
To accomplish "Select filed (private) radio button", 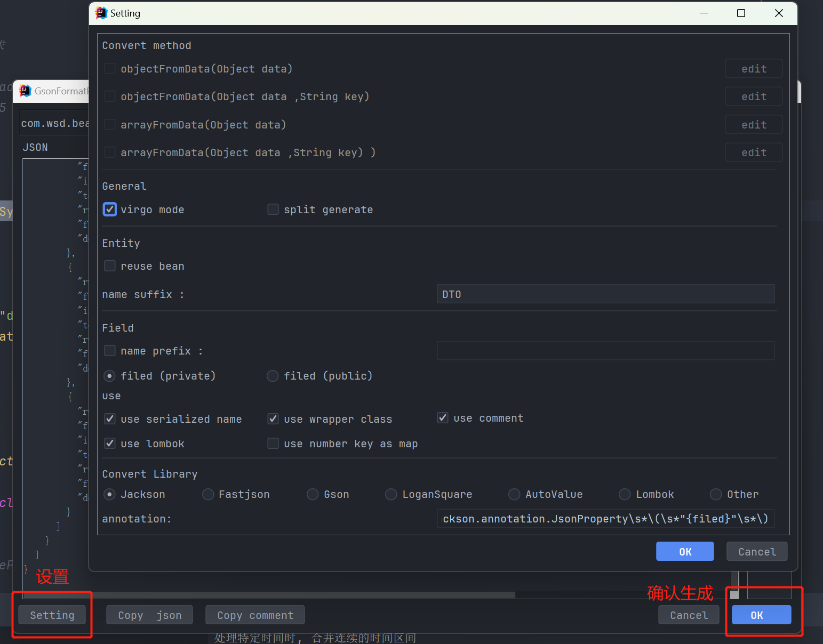I will 109,376.
